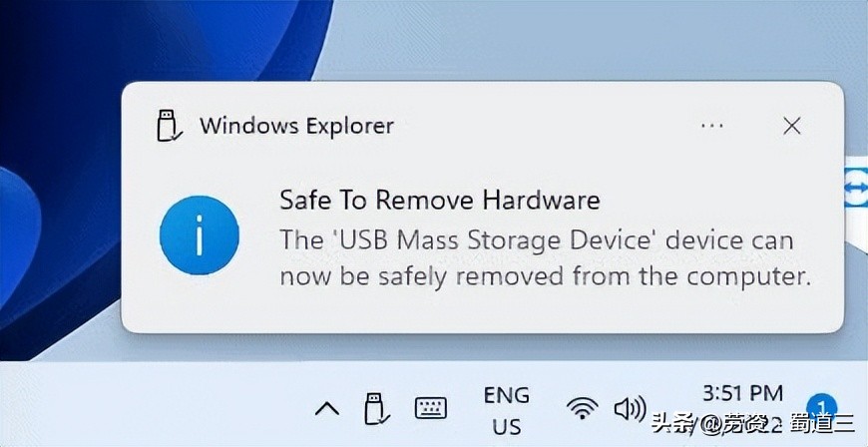Viewport: 868px width, 447px height.
Task: Click the 'Windows Explorer' app name label
Action: 296,127
